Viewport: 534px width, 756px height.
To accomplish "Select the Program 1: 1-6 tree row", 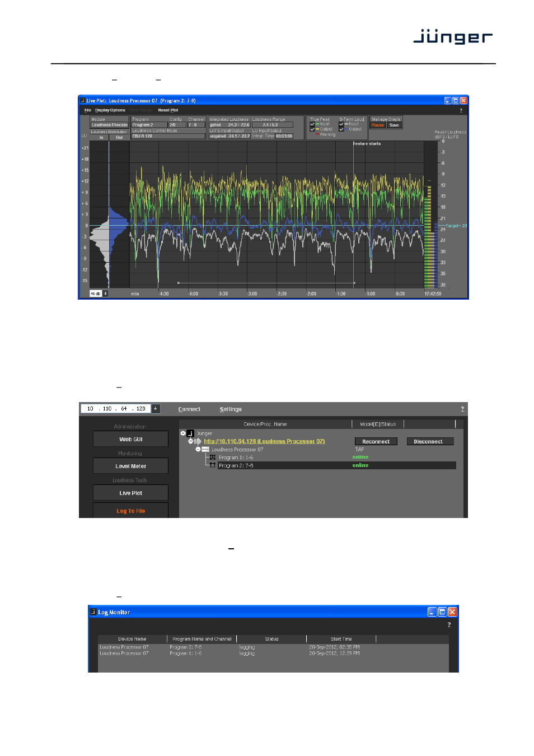I will point(236,458).
